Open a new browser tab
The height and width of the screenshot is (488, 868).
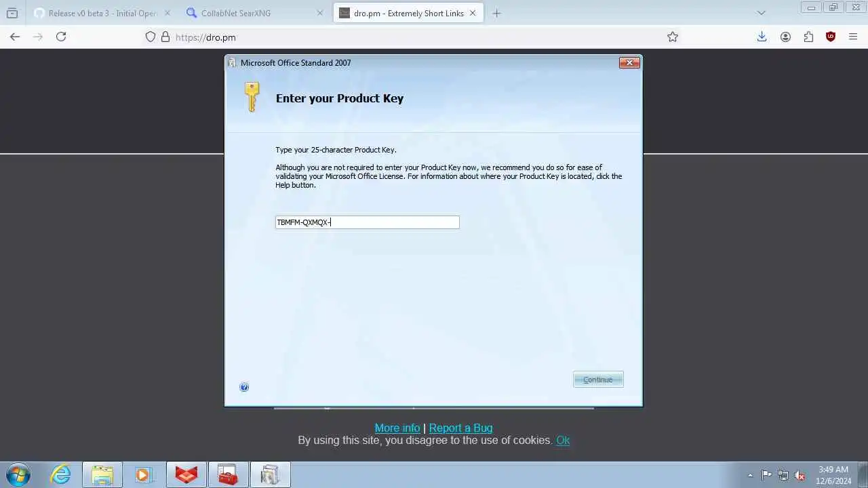pyautogui.click(x=496, y=13)
